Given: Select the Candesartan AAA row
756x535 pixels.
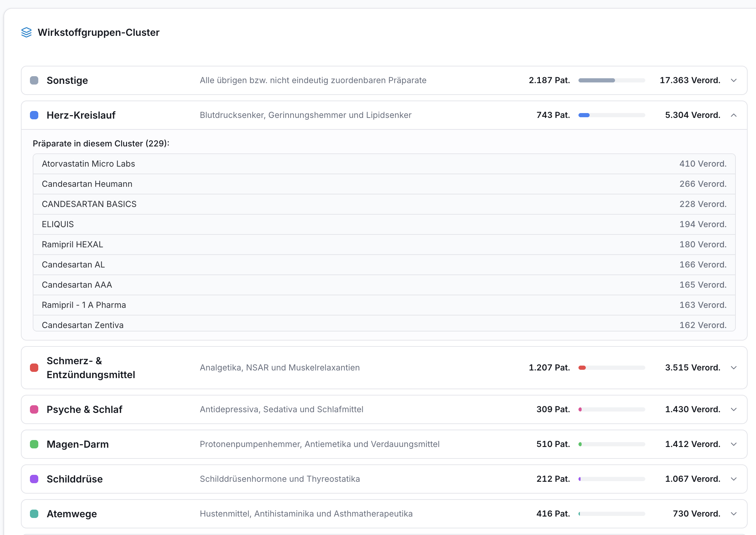Looking at the screenshot, I should (384, 285).
